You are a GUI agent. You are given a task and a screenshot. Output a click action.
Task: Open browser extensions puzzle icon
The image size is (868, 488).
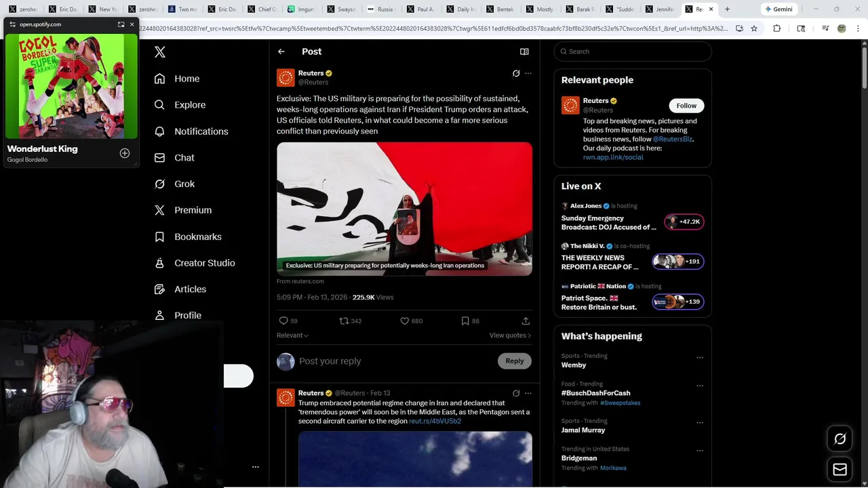tap(777, 28)
